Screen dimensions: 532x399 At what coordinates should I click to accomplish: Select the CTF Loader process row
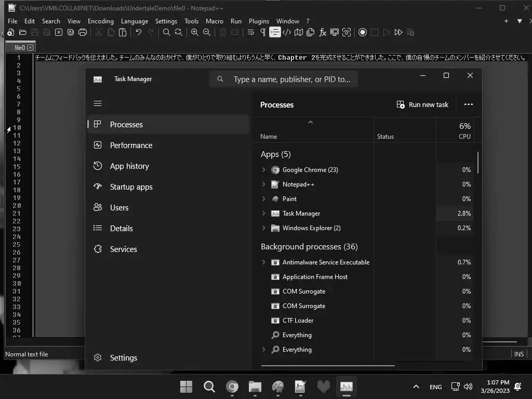pos(363,320)
